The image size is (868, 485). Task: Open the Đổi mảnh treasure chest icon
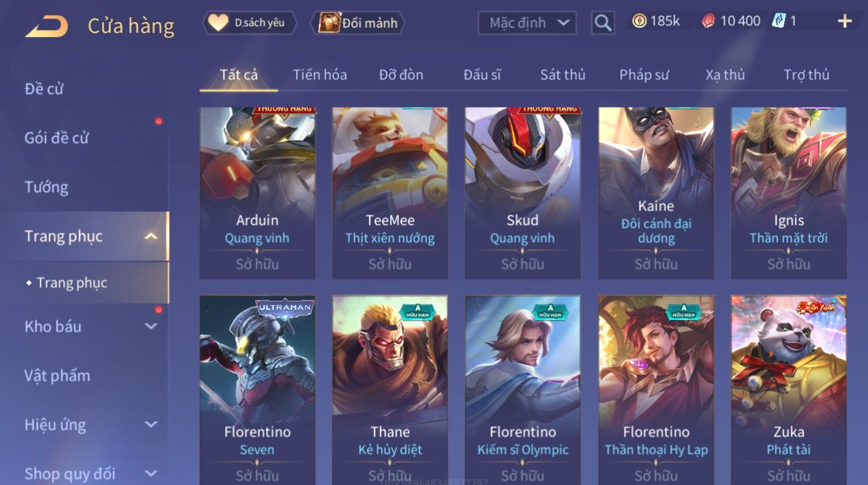[x=329, y=23]
